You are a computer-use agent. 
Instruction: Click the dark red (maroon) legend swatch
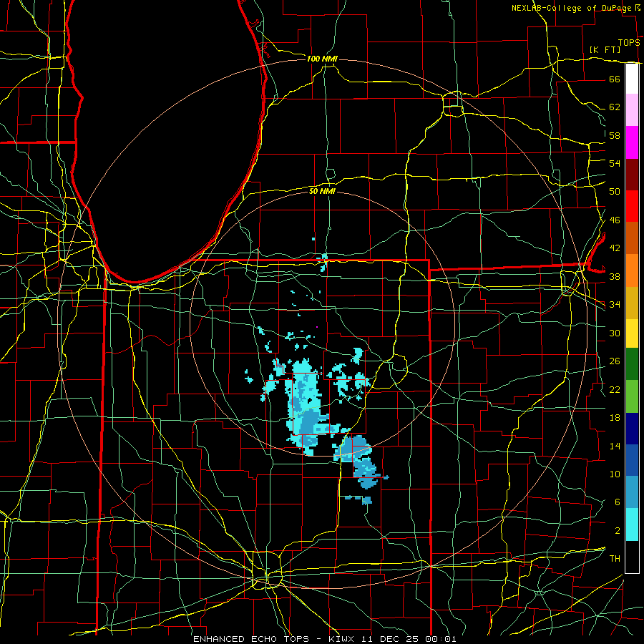click(632, 174)
